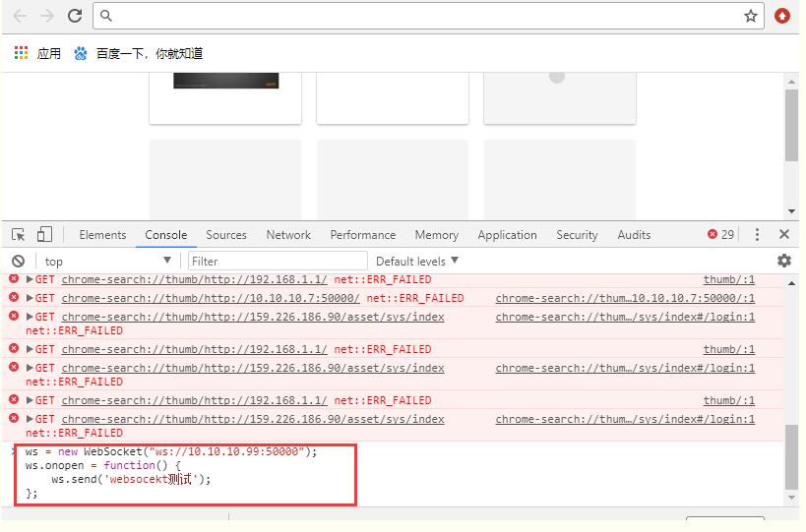Switch to the Elements tab
Image resolution: width=806 pixels, height=532 pixels.
(102, 235)
